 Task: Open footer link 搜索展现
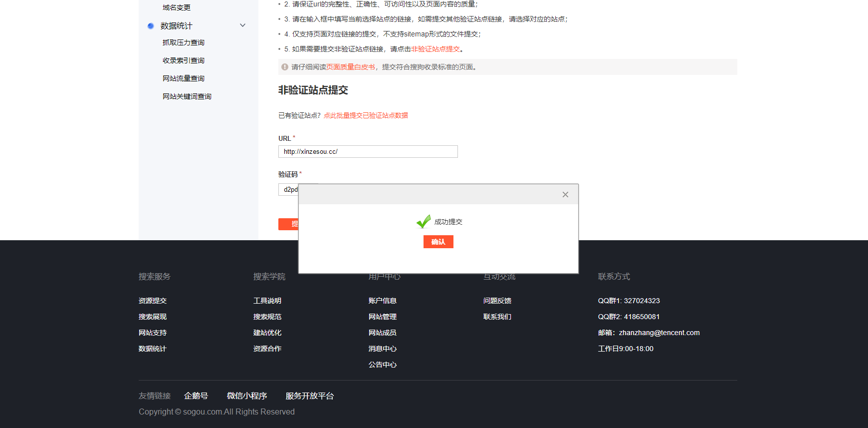coord(153,317)
